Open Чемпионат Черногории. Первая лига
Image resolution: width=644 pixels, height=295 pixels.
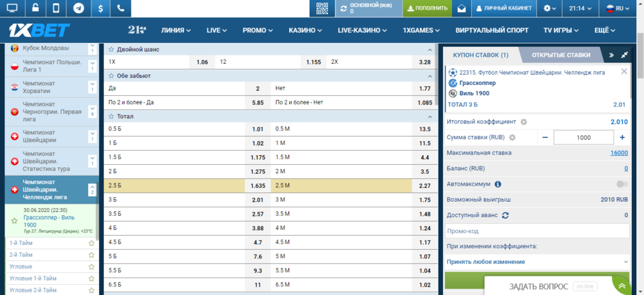[52, 112]
